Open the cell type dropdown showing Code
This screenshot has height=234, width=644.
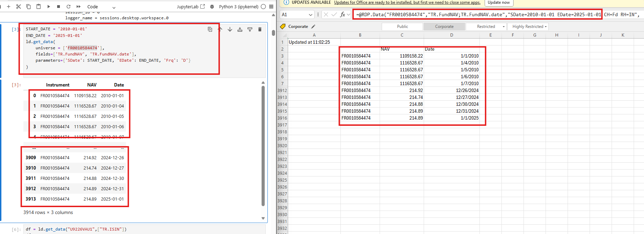point(101,7)
